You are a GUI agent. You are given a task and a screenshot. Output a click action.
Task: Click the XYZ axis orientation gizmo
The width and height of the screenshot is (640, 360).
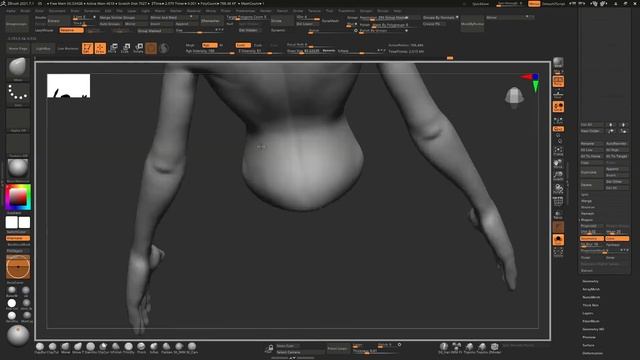(531, 82)
